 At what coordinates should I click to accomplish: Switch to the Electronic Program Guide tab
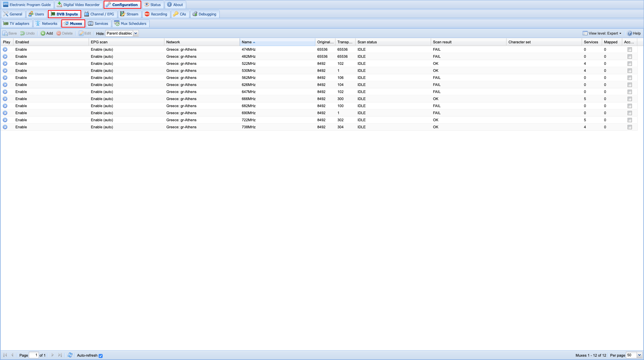click(x=27, y=5)
